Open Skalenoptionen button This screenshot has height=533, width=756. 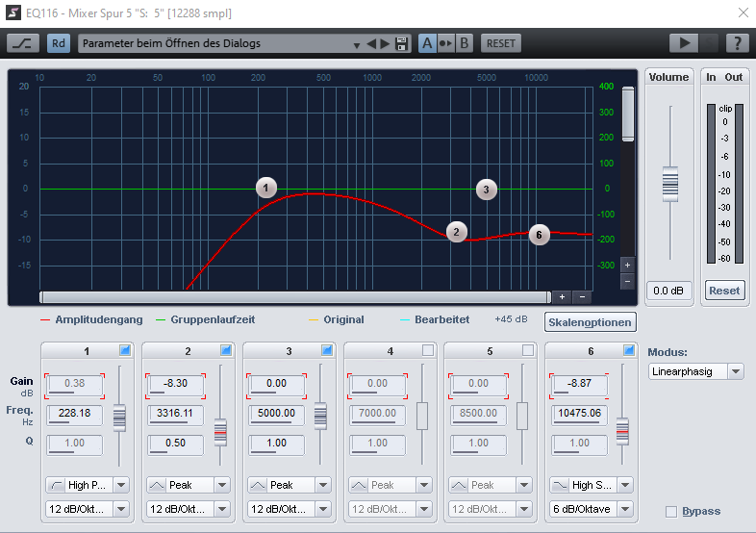[x=589, y=321]
